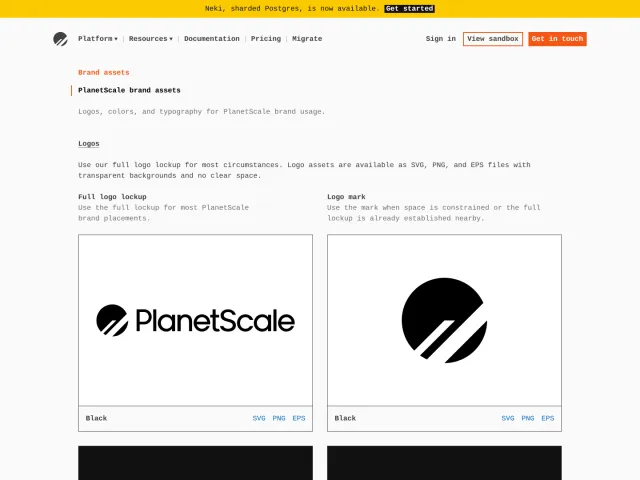The image size is (640, 480).
Task: Go to the Pricing page
Action: pyautogui.click(x=266, y=39)
